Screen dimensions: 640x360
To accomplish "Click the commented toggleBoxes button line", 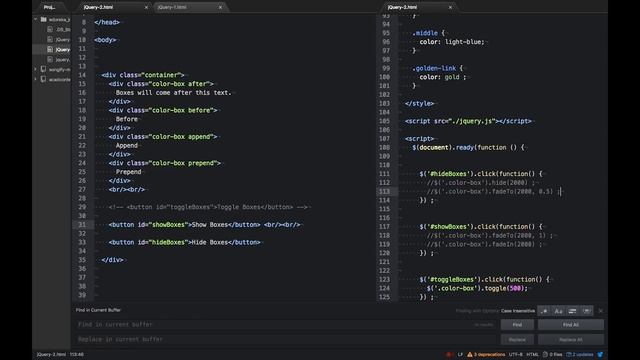I will (208, 207).
